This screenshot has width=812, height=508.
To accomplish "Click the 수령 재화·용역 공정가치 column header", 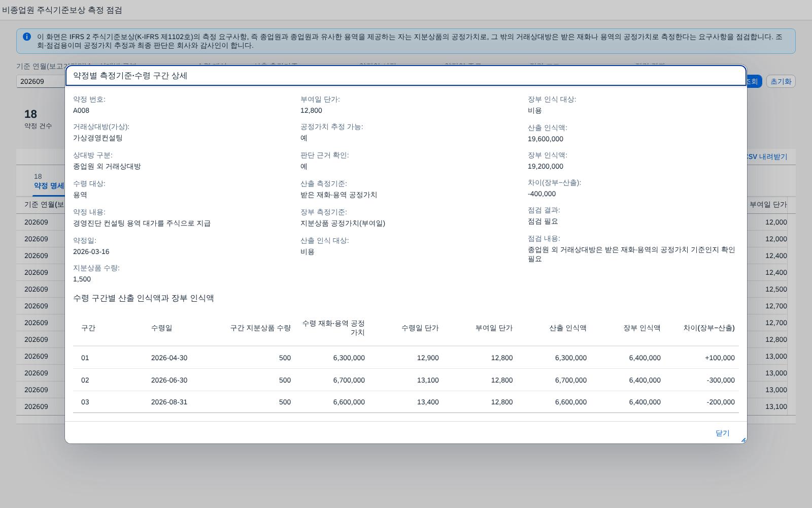I will (x=333, y=328).
